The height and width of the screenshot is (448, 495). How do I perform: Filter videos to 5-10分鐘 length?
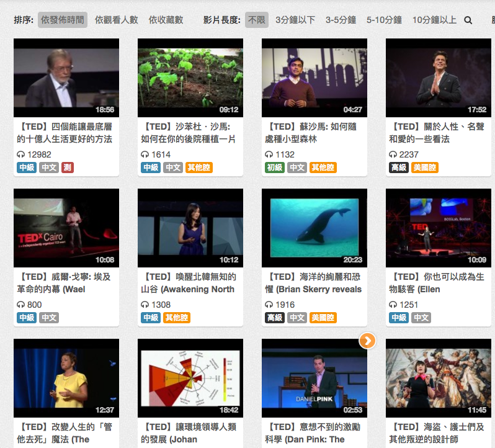[x=384, y=20]
